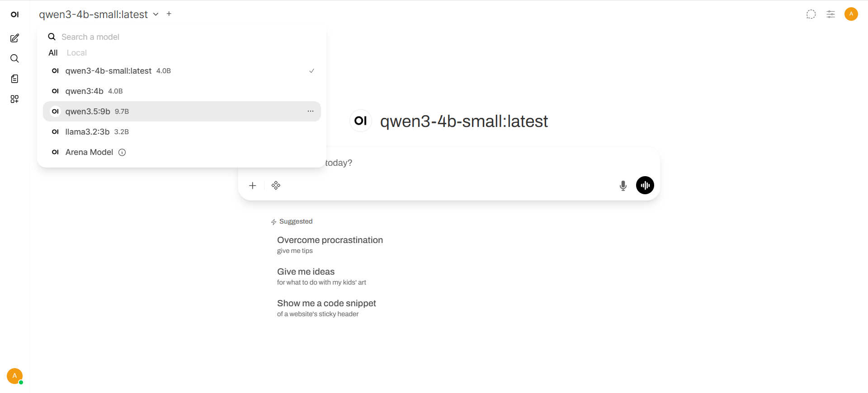The width and height of the screenshot is (868, 393).
Task: Click the Arena Model info icon
Action: pyautogui.click(x=122, y=152)
